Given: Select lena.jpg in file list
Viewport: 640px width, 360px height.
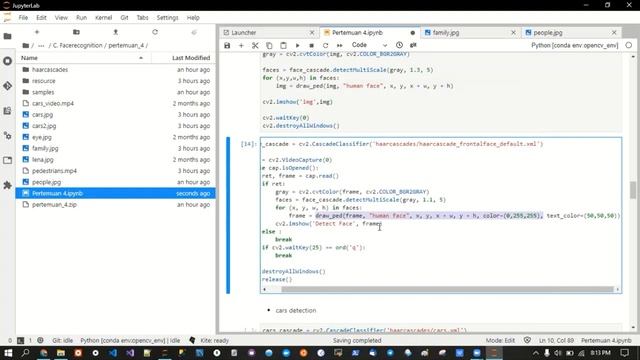Looking at the screenshot, I should pos(116,160).
